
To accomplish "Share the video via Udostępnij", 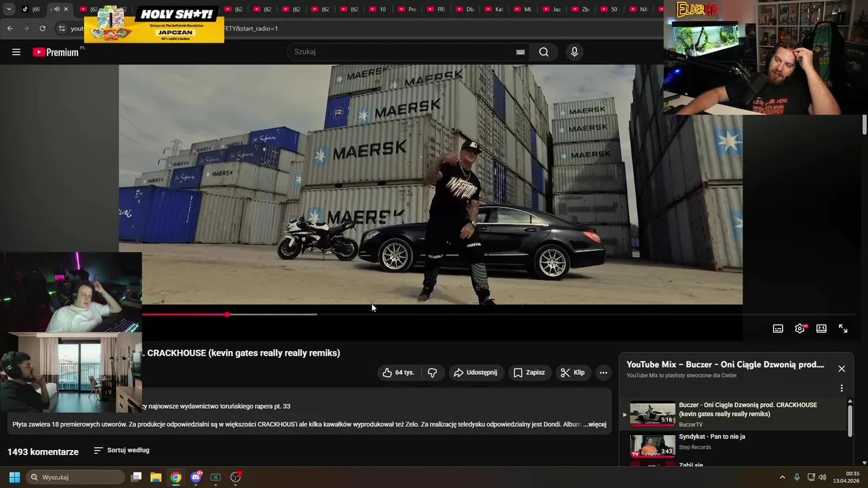I will pos(475,373).
